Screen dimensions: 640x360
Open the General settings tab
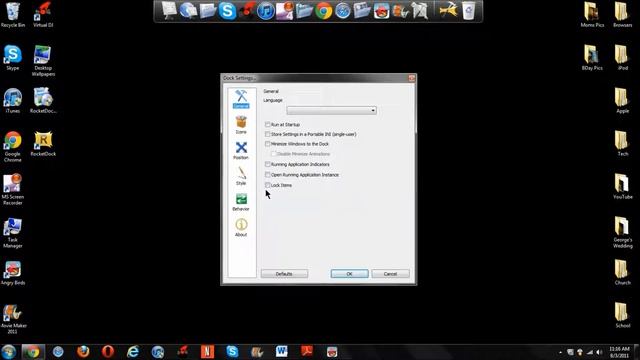241,99
